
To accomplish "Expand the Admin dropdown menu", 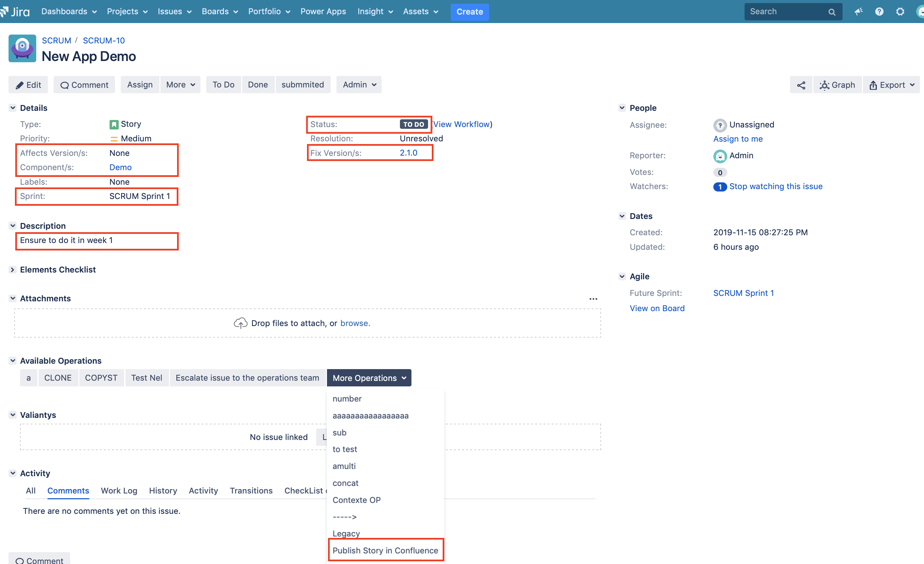I will 359,84.
